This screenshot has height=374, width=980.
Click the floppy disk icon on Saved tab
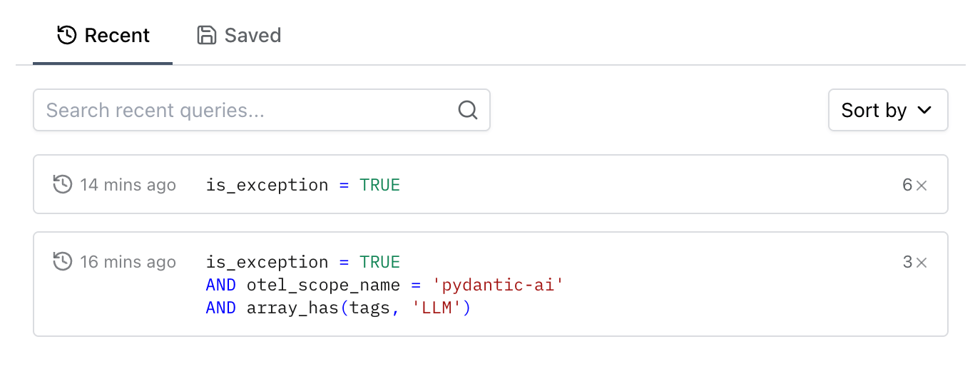pos(207,35)
